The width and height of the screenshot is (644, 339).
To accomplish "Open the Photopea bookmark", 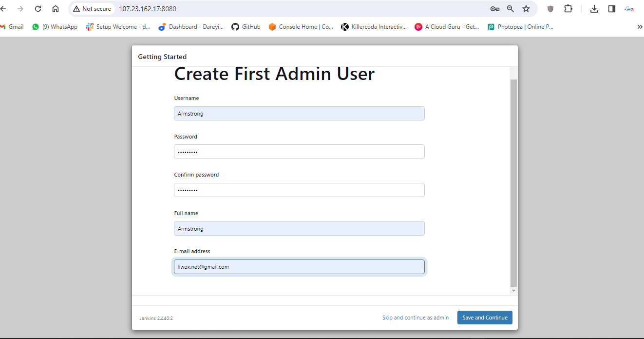I will (521, 27).
